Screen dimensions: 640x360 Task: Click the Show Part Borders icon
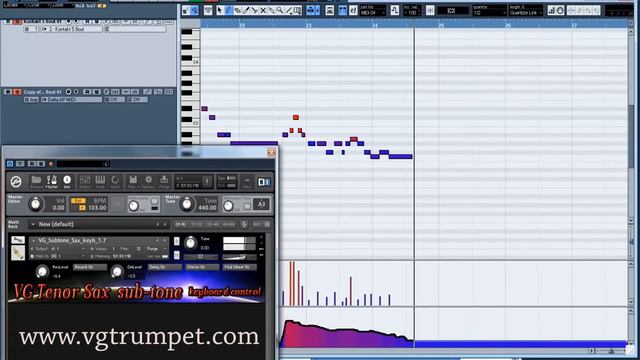tap(342, 10)
